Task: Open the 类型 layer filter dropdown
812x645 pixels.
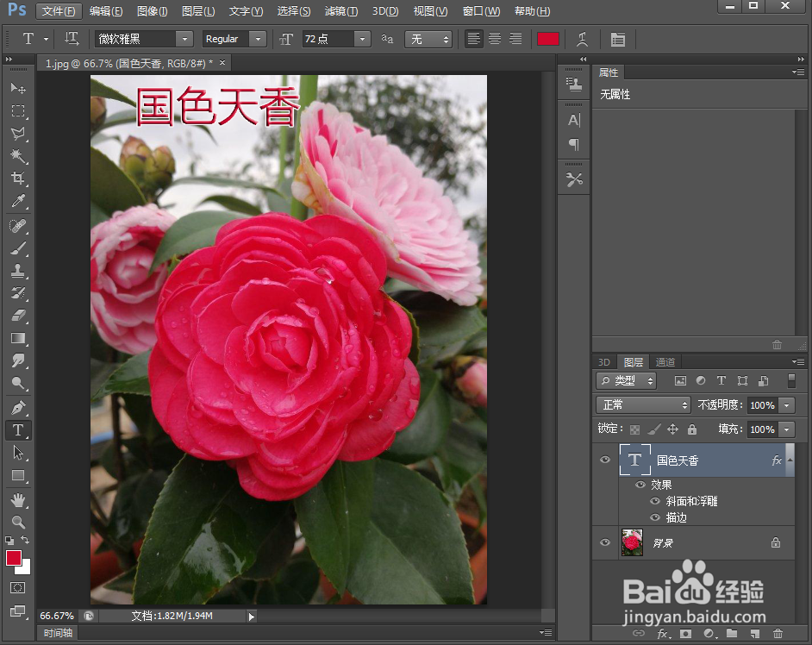Action: [626, 381]
